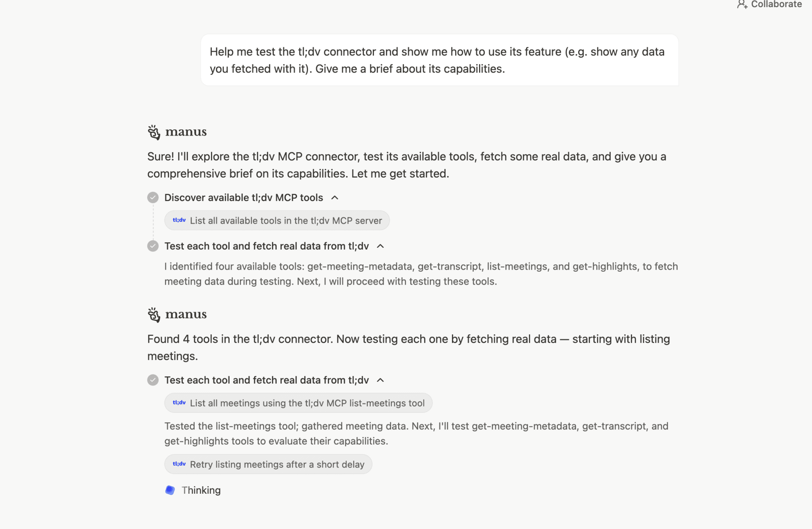The width and height of the screenshot is (812, 529).
Task: Click the blue Thinking indicator icon
Action: [x=170, y=490]
